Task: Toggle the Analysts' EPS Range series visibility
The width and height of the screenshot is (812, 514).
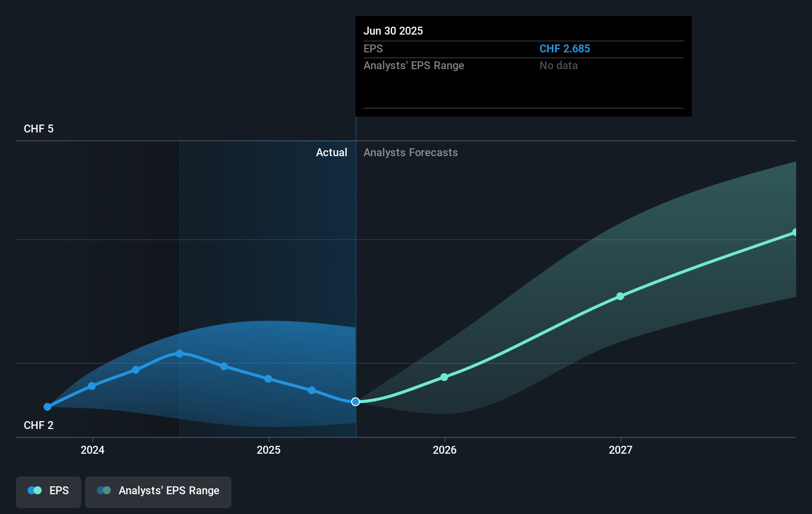Action: click(158, 490)
